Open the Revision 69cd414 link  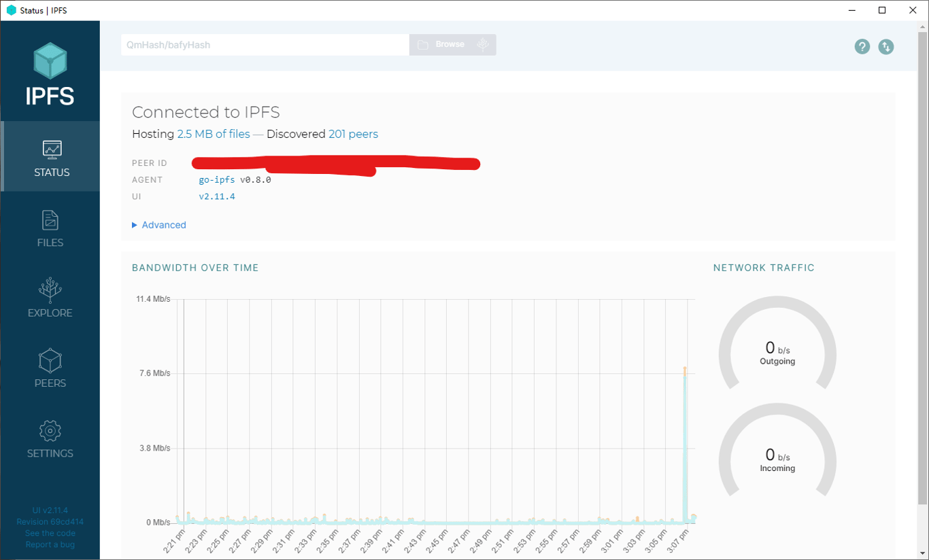[50, 522]
